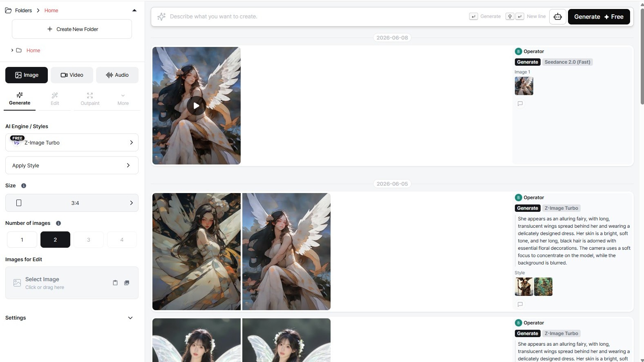Viewport: 644px width, 362px height.
Task: Expand the More options menu
Action: 123,99
